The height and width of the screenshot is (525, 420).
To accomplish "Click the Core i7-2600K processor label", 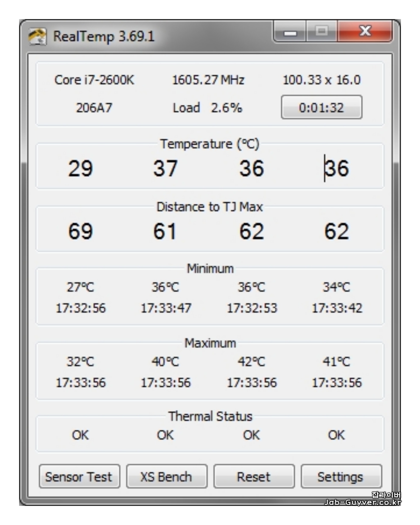I will click(x=94, y=80).
